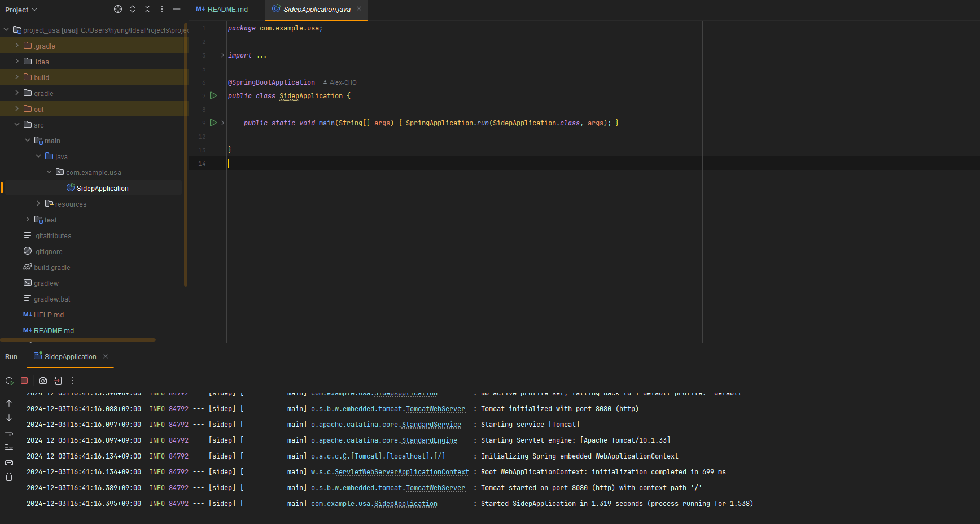This screenshot has height=524, width=980.
Task: Click SidepApplication class name in editor
Action: coord(311,96)
